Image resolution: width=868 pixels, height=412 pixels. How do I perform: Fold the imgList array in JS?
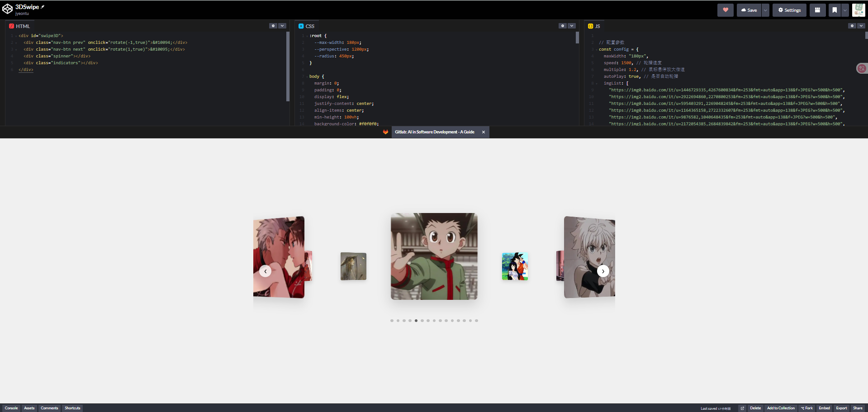[x=596, y=83]
